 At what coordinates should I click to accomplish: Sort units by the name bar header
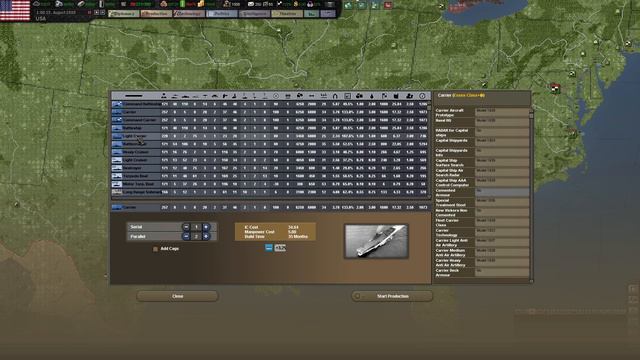134,96
